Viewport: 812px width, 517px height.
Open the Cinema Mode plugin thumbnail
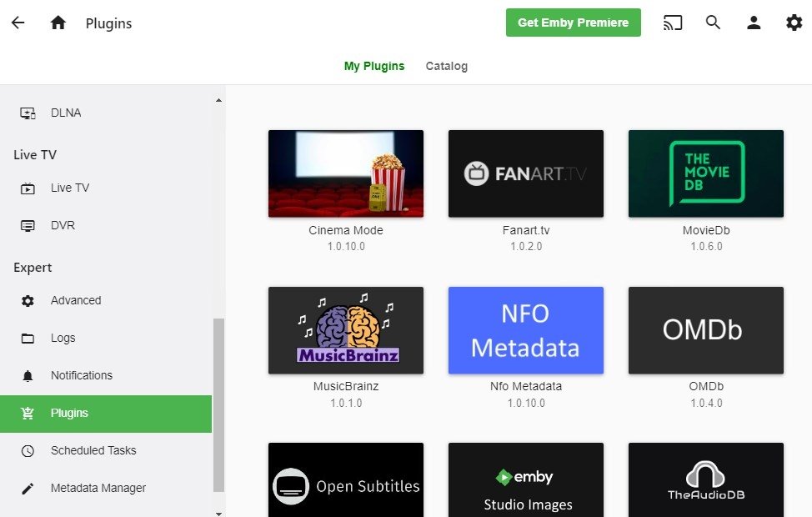[346, 173]
